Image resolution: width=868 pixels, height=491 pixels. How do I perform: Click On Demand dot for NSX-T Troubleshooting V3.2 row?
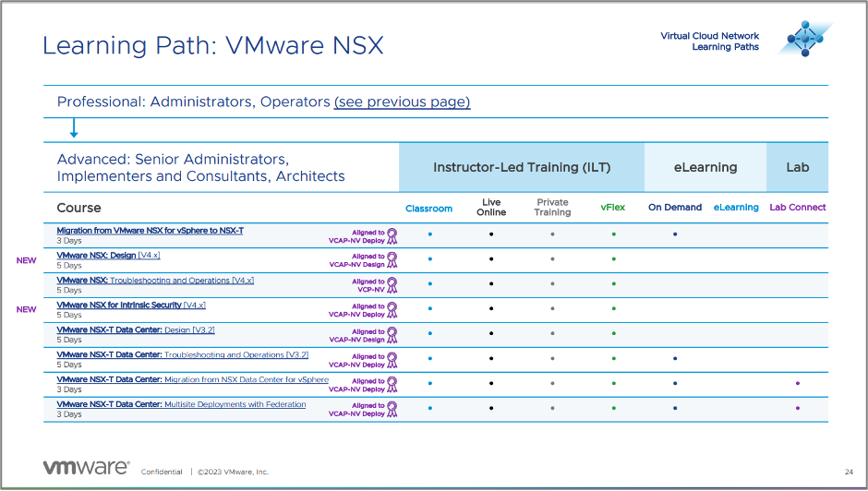[x=675, y=358]
